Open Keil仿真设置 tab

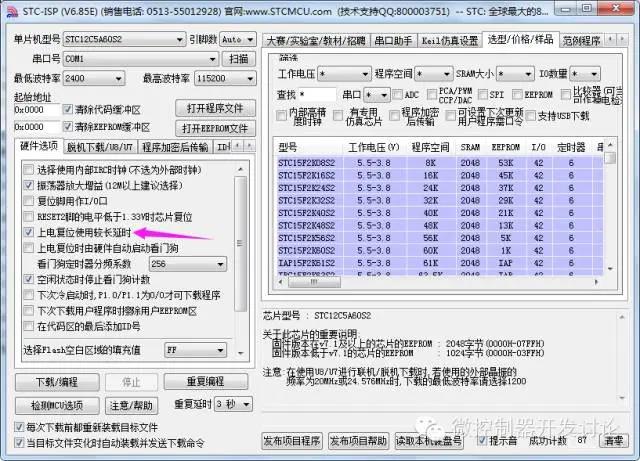449,40
